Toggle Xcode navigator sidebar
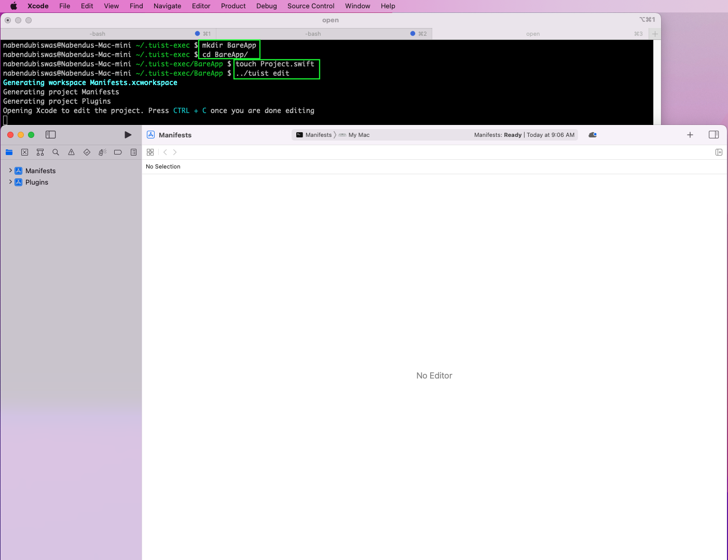Screen dimensions: 728x560 point(50,135)
